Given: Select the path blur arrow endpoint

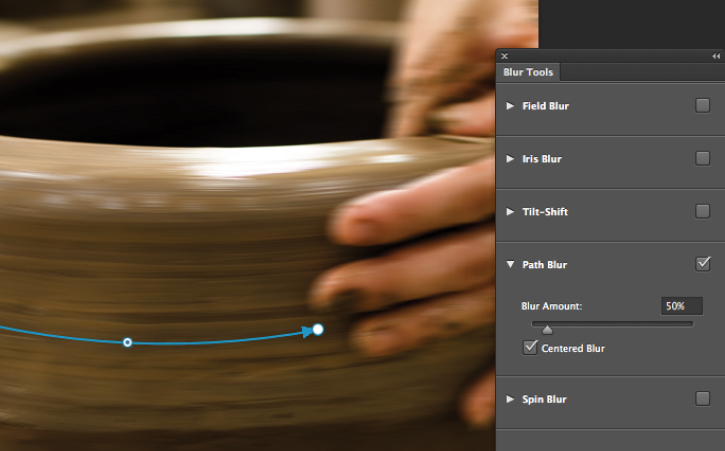Looking at the screenshot, I should tap(318, 329).
